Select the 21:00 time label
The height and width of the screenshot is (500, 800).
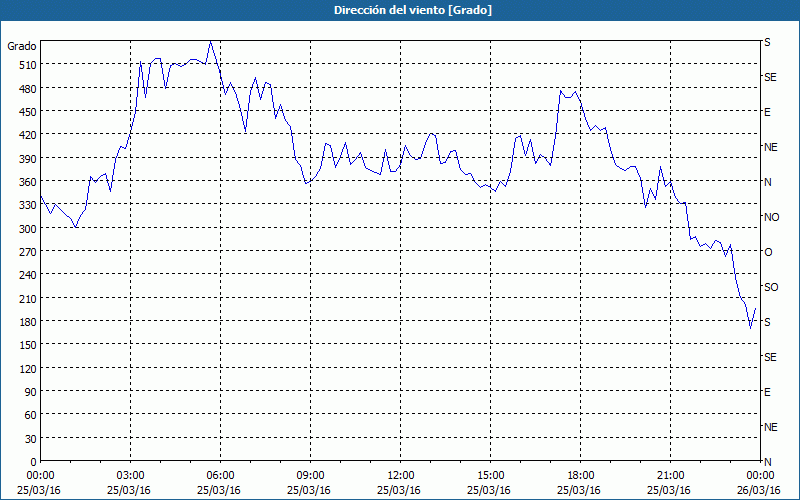click(x=670, y=475)
